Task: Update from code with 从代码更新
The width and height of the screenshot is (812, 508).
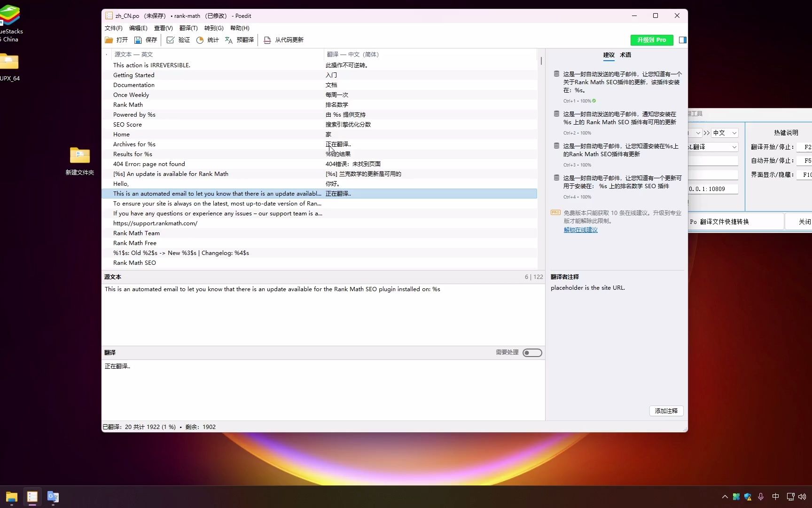Action: 284,40
